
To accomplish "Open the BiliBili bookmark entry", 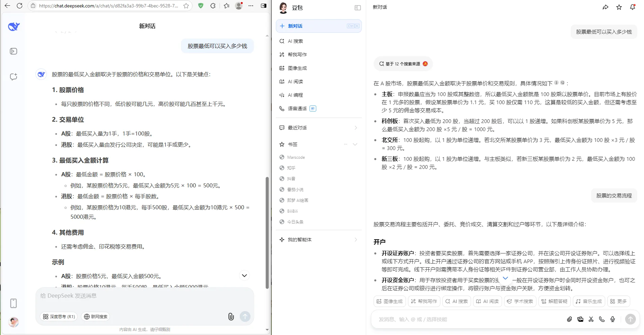I will pos(292,211).
